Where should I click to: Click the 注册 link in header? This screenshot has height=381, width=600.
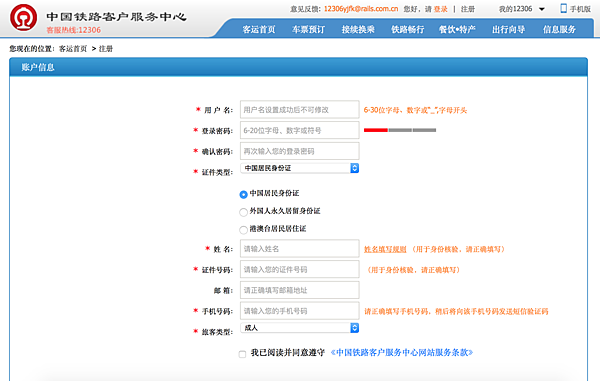[x=468, y=9]
